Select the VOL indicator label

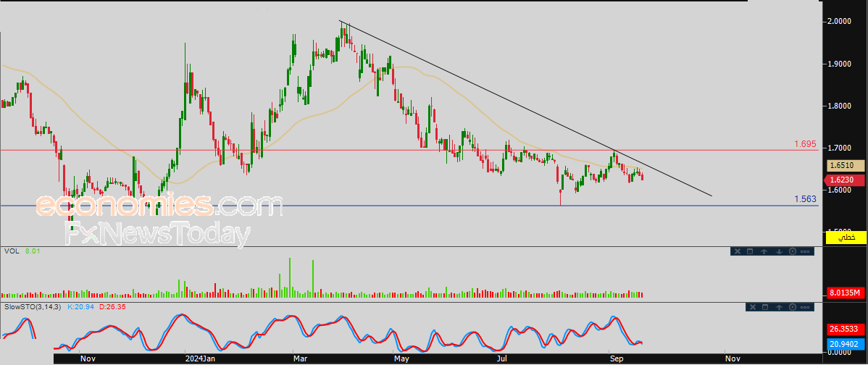[x=12, y=251]
